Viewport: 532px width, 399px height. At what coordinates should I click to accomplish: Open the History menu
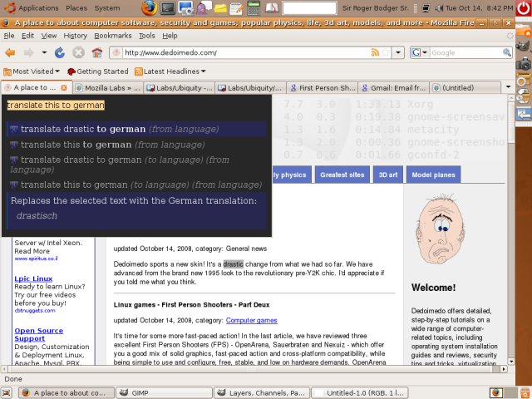(x=76, y=36)
